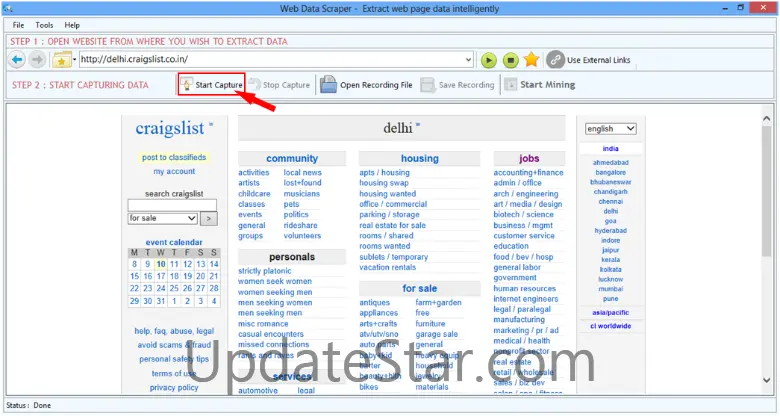This screenshot has height=416, width=780.
Task: Click the page scrollbar up arrow
Action: click(767, 119)
